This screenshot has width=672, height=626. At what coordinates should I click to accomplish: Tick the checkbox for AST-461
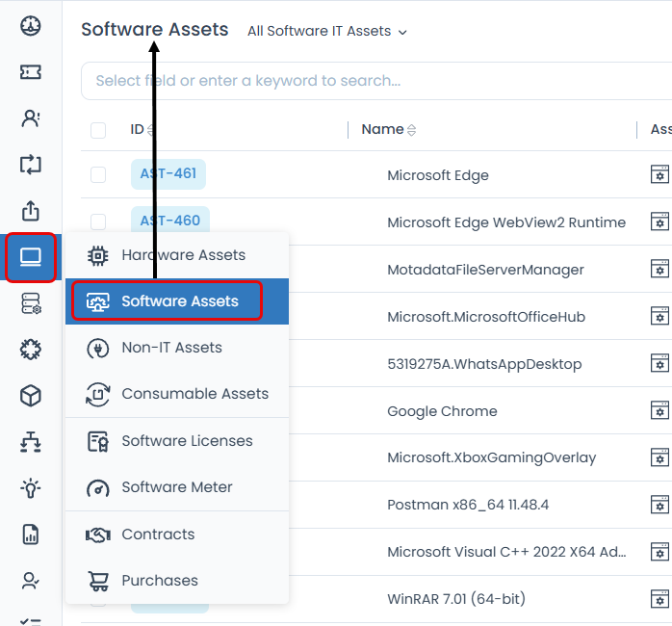[x=98, y=174]
